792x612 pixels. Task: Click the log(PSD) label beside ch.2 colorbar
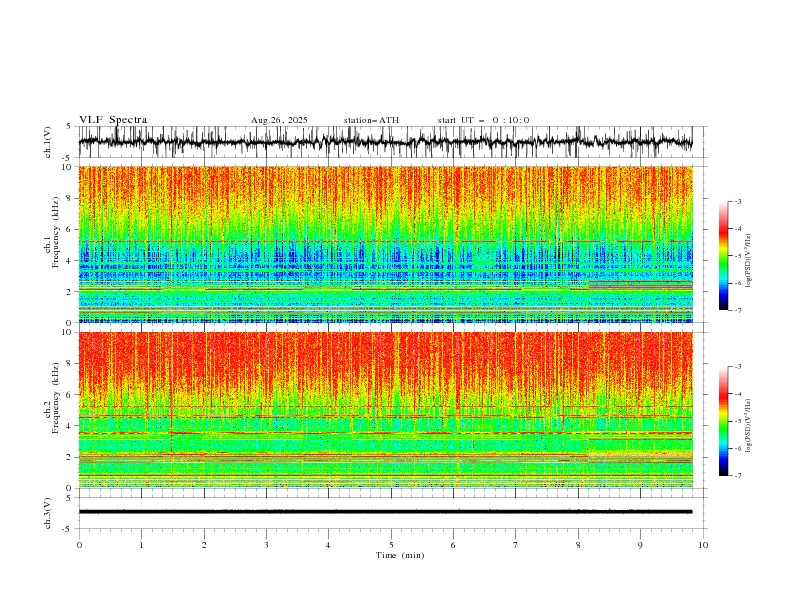(749, 426)
